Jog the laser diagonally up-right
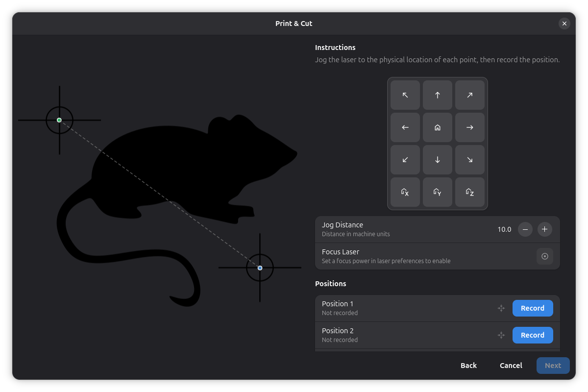This screenshot has height=392, width=588. (470, 95)
